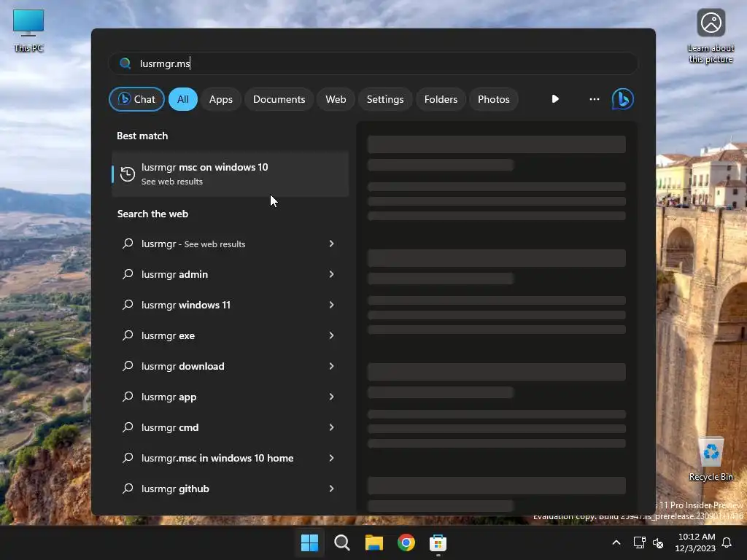
Task: Click magnifier icon beside lusrmgr github
Action: click(x=128, y=488)
